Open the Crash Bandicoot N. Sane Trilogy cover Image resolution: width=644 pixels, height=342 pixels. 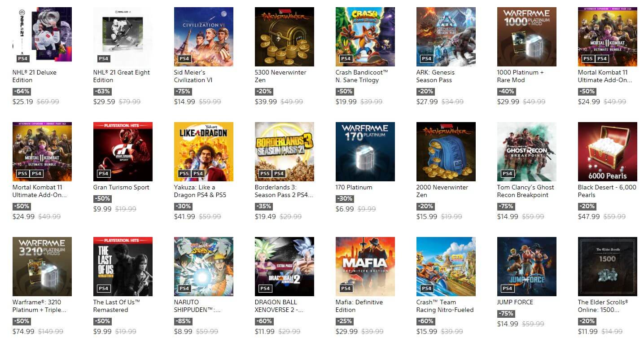pos(365,37)
